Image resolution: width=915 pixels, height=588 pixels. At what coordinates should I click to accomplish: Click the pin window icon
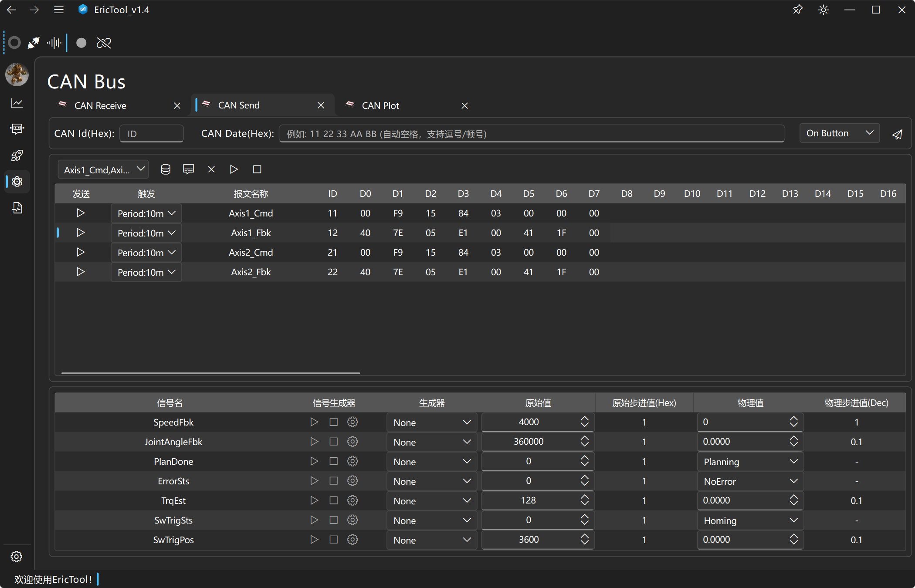point(798,10)
